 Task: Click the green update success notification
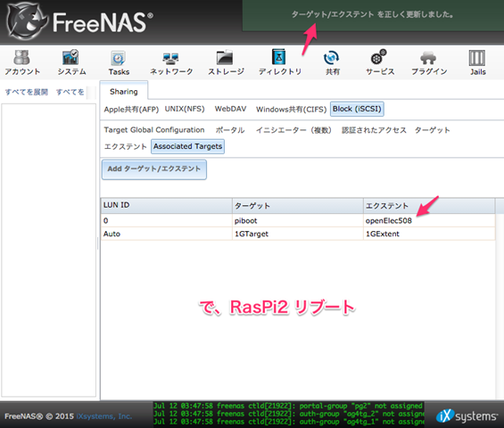373,15
